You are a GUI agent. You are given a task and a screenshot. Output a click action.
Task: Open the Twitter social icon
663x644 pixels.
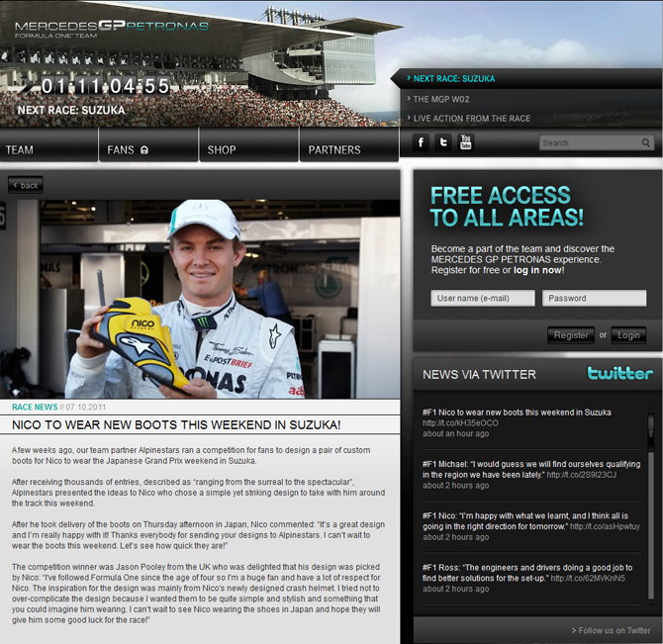click(443, 142)
